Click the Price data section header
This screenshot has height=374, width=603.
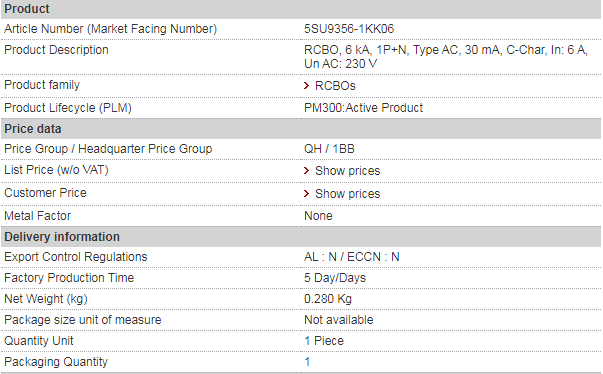pos(301,129)
